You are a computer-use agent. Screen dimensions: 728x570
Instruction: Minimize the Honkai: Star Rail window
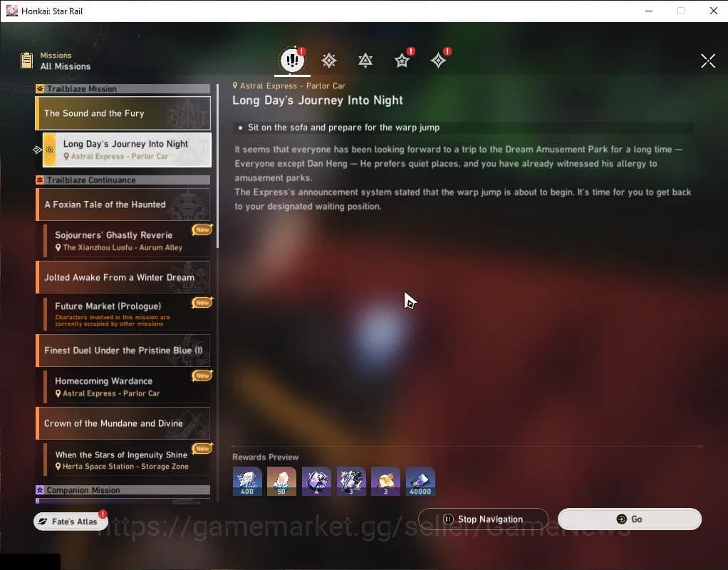(649, 11)
